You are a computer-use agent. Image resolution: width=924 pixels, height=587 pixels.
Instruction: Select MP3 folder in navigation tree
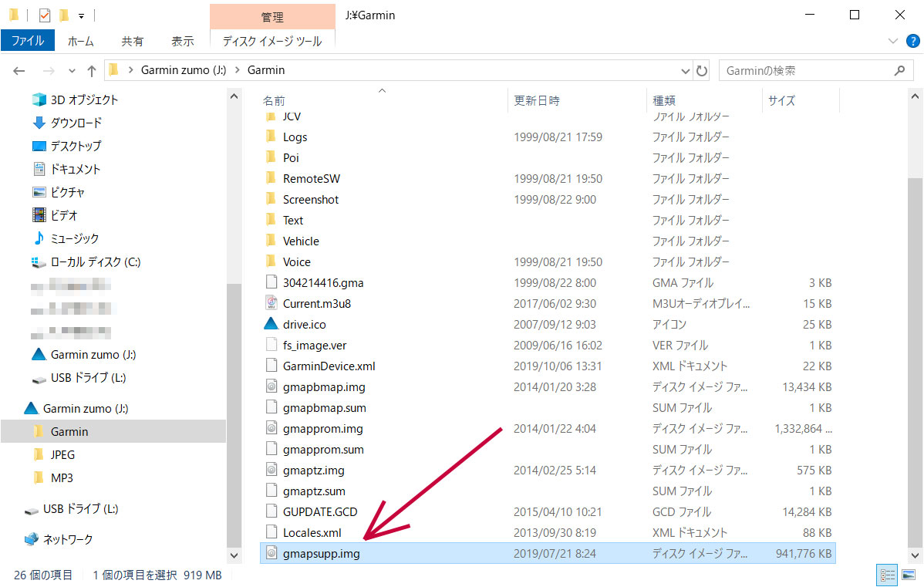click(62, 477)
